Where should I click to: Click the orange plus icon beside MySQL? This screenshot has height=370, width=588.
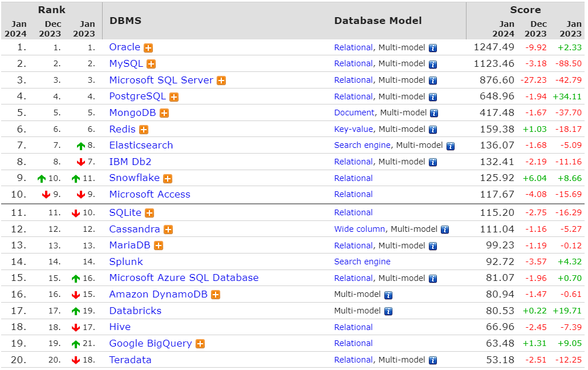coord(151,64)
